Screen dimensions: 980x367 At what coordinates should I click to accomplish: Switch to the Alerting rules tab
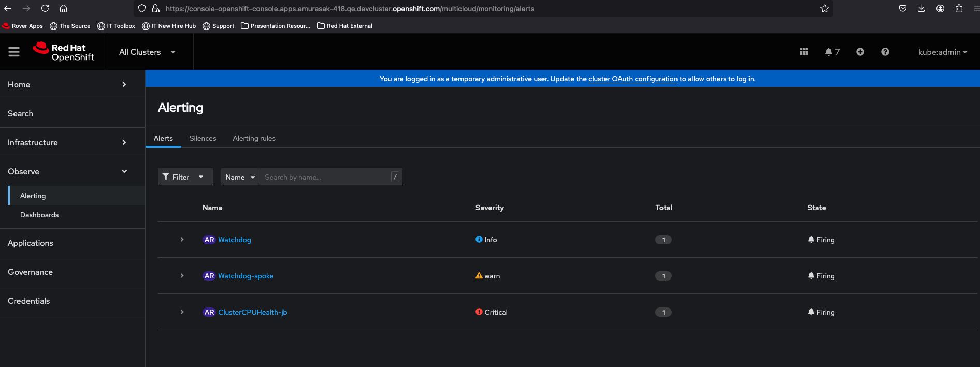[x=254, y=138]
